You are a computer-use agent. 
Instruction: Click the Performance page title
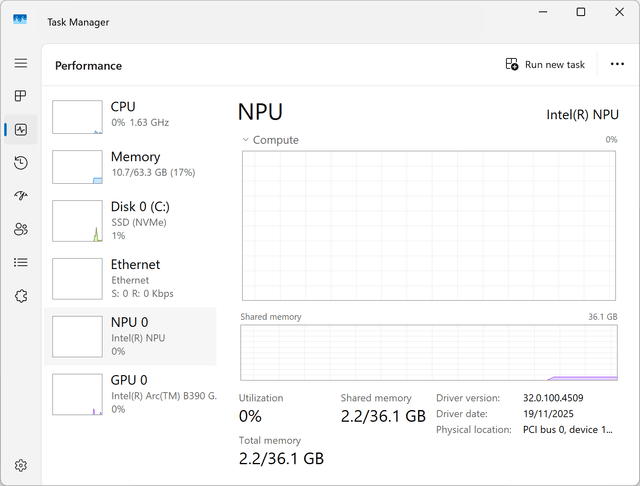(x=89, y=66)
